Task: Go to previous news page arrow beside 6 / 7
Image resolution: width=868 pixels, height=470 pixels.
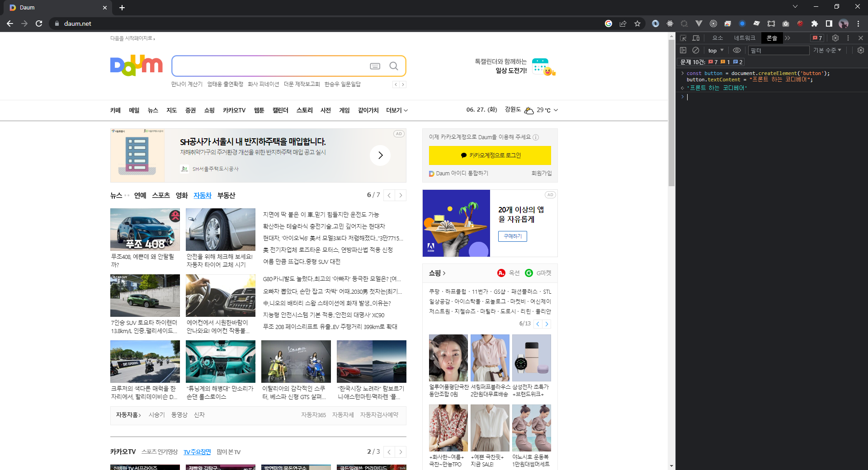Action: tap(389, 196)
